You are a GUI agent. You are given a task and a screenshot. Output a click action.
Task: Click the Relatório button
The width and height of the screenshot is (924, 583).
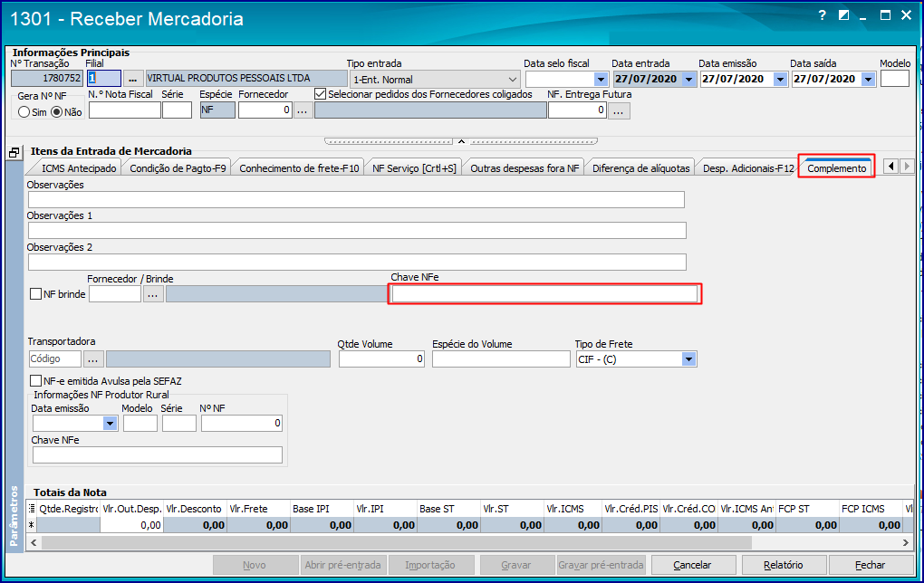point(784,565)
